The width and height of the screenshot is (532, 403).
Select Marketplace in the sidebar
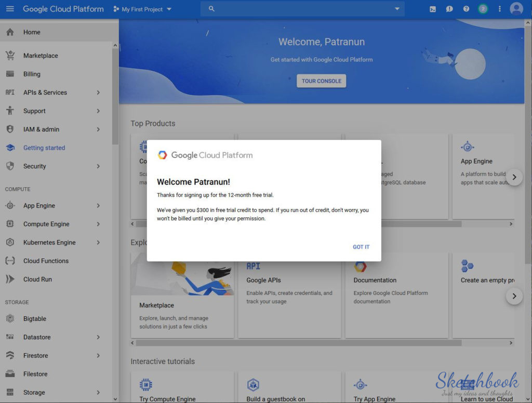coord(41,56)
